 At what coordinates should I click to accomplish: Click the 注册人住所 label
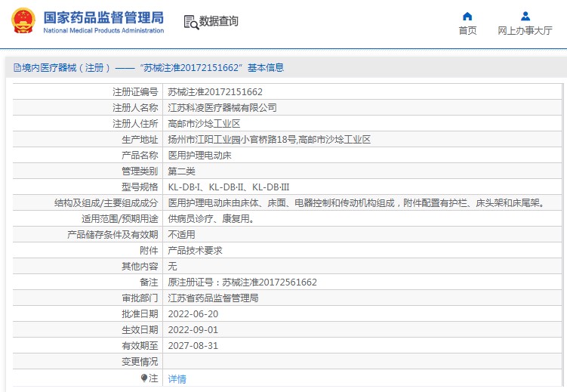[135, 124]
